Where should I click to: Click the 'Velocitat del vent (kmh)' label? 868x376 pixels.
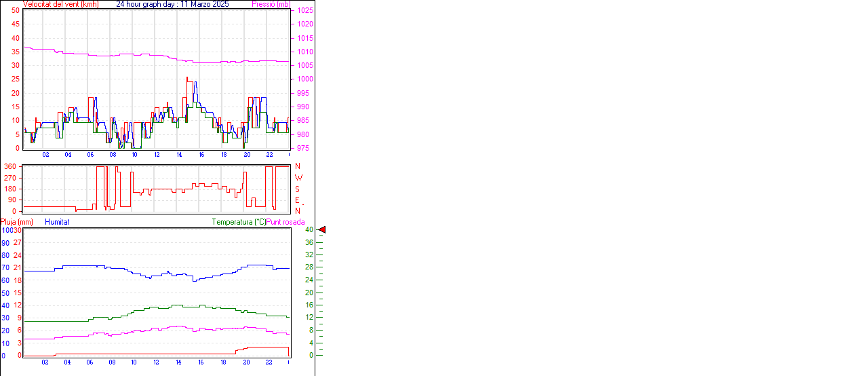point(61,4)
